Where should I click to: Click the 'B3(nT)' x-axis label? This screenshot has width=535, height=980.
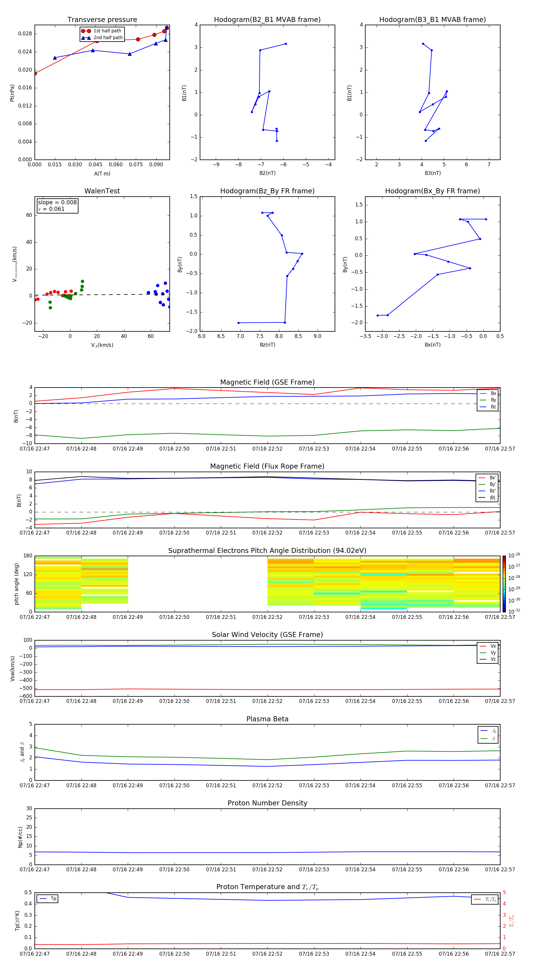[432, 173]
